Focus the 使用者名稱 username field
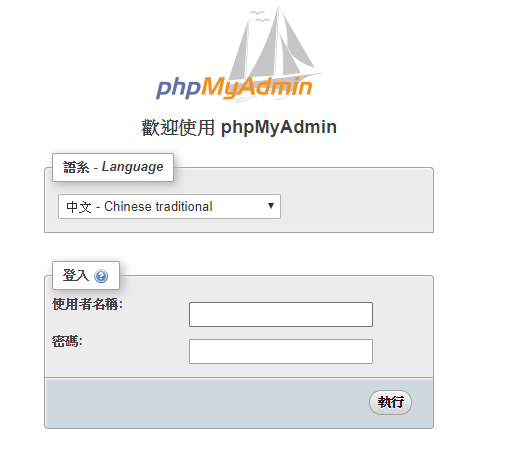 (x=281, y=314)
